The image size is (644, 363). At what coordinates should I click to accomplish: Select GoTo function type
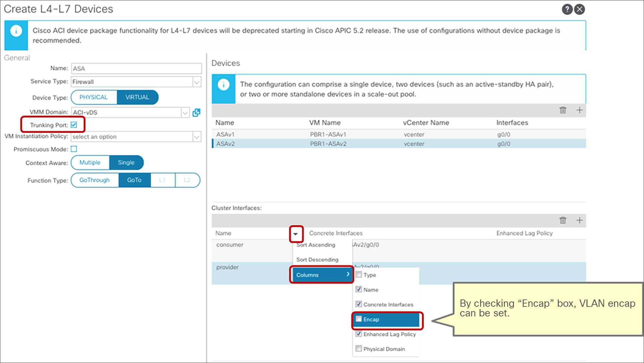point(134,180)
